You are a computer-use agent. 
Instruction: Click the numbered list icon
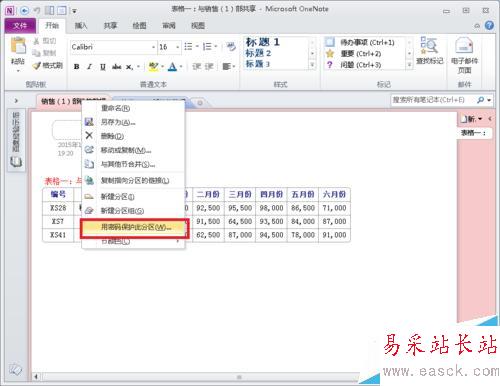pos(207,46)
